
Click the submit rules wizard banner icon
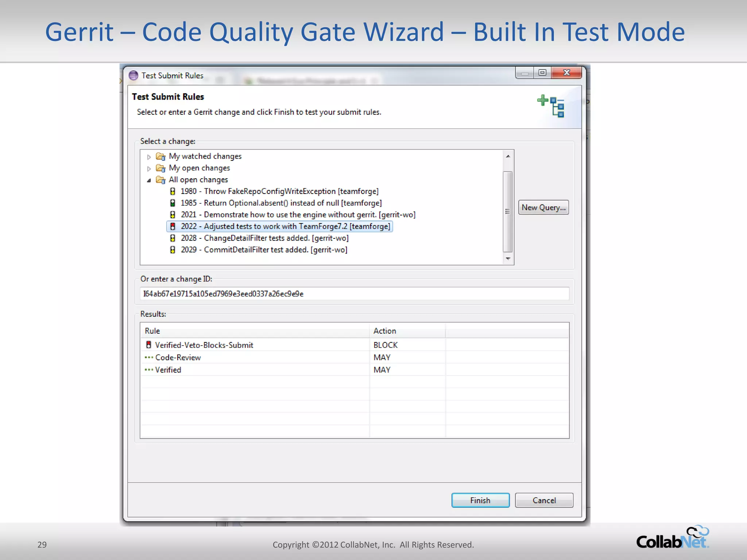551,106
